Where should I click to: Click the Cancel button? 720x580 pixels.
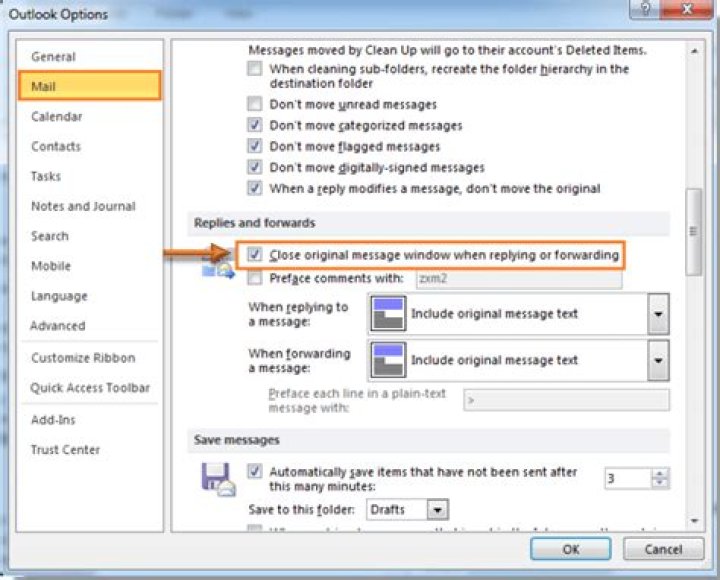point(663,549)
